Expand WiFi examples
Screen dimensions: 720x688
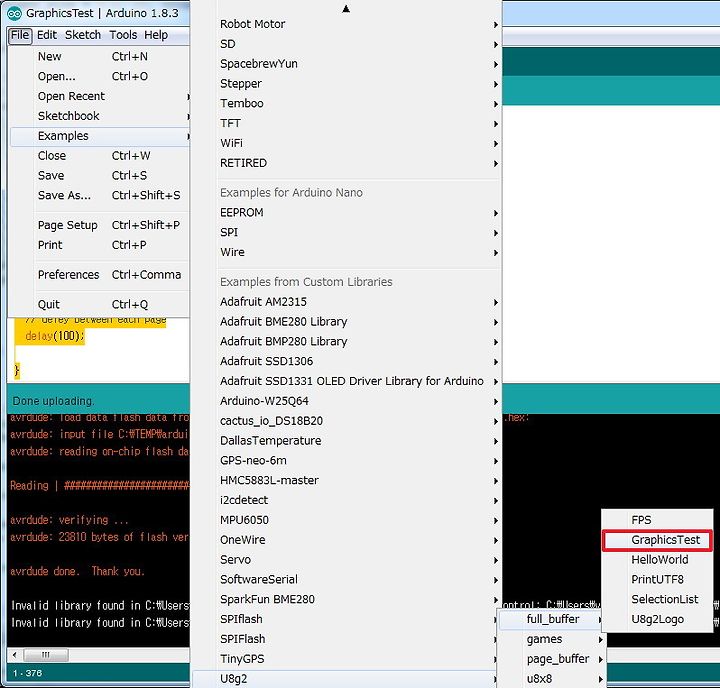347,143
